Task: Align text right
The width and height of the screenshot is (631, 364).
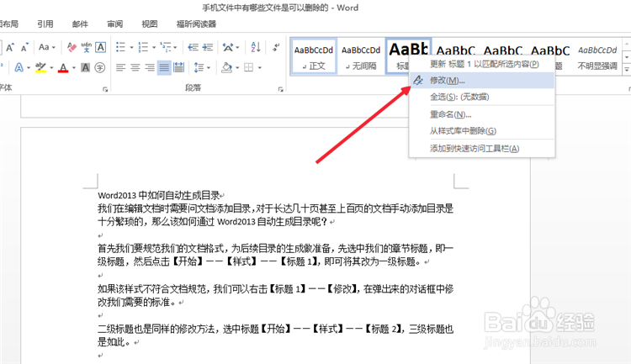Action: (x=150, y=67)
